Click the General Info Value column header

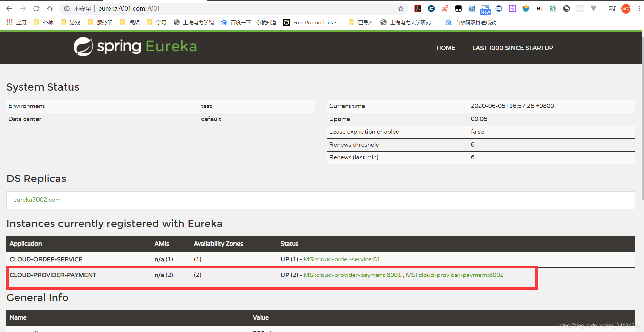click(x=261, y=317)
